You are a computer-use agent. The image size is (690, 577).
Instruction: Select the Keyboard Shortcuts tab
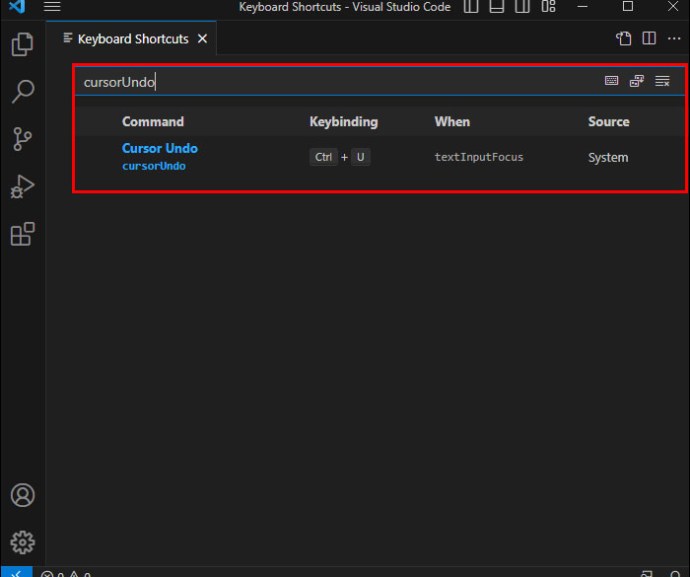point(132,39)
